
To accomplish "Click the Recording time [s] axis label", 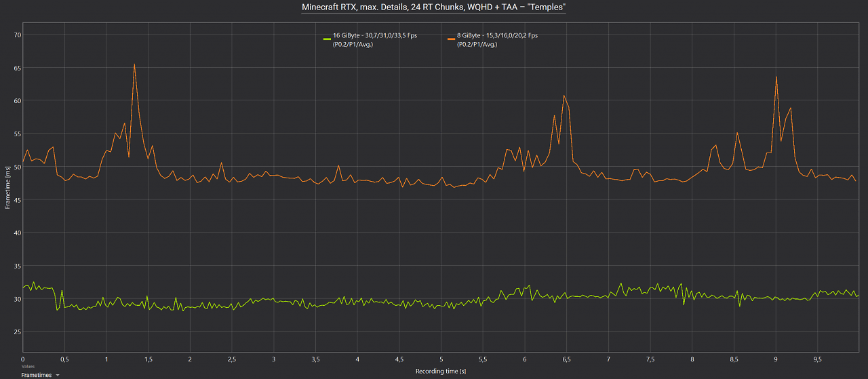I will click(440, 371).
